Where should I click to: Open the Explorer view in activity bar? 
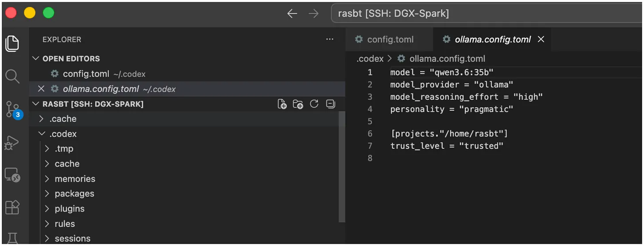coord(12,43)
